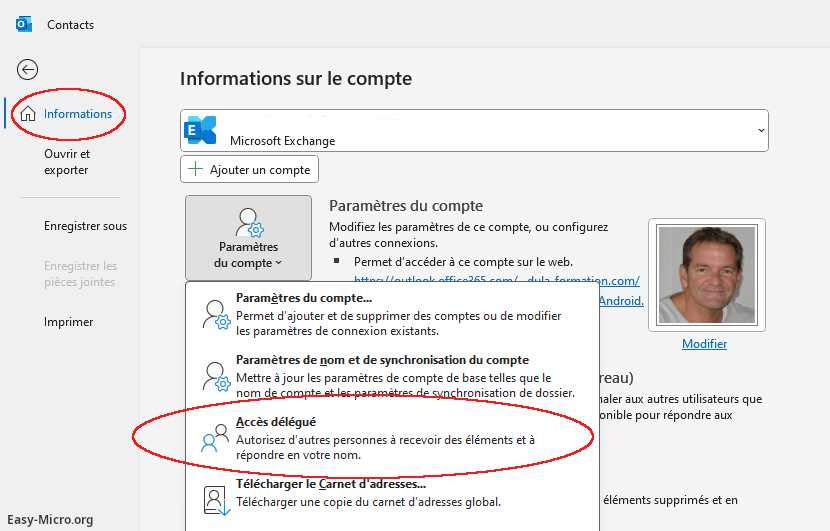This screenshot has height=531, width=830.
Task: Open the Imprimer tab
Action: 68,322
